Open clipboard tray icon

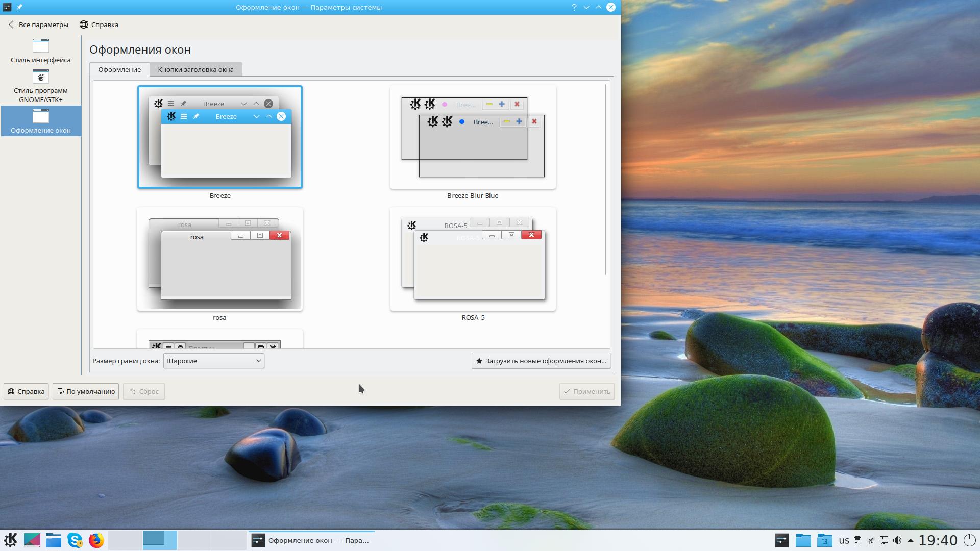(x=857, y=540)
